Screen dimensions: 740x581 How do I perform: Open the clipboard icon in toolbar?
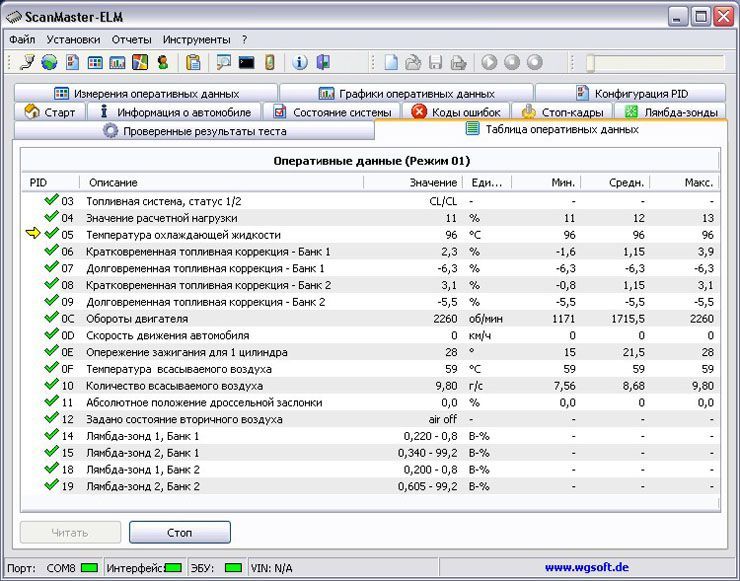(x=194, y=63)
